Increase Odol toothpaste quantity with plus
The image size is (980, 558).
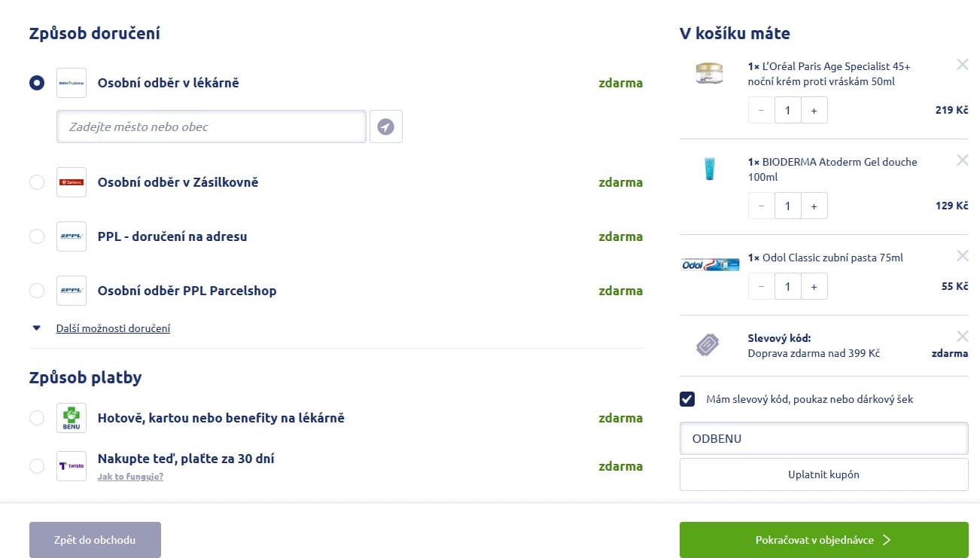coord(814,286)
